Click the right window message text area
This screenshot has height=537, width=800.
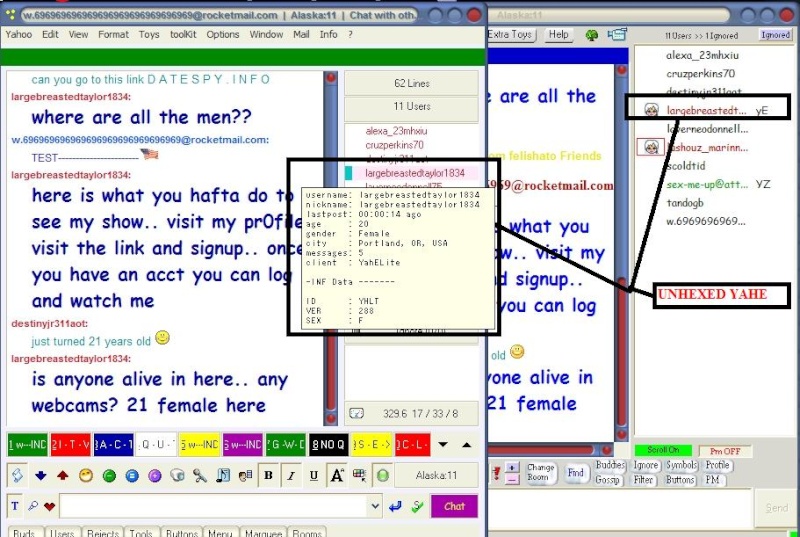click(x=620, y=508)
